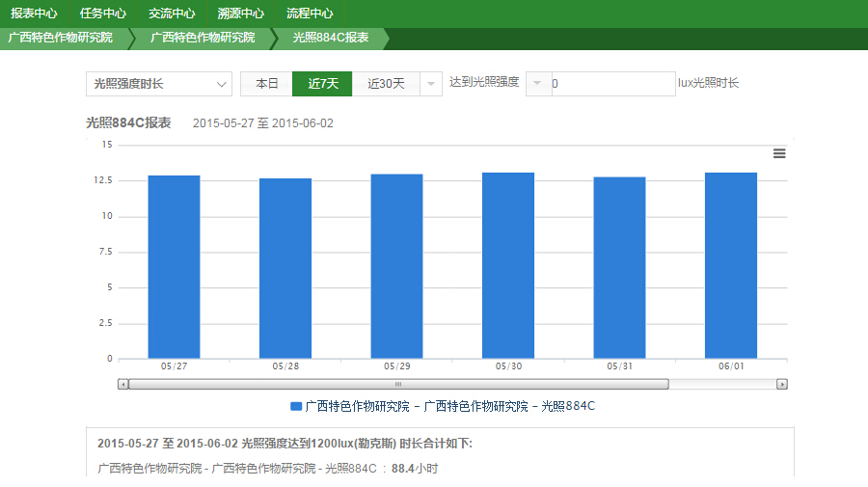Click the chart horizontal scrollbar handle
The image size is (868, 487).
coord(397,384)
